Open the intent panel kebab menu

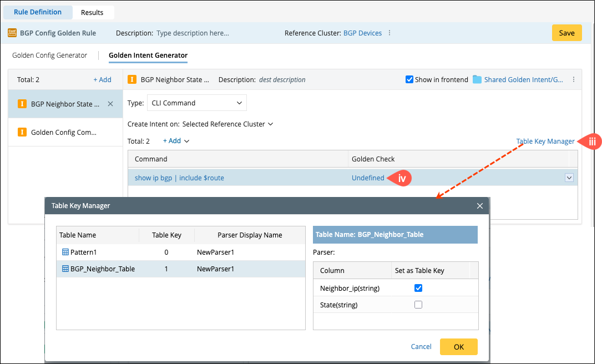pyautogui.click(x=574, y=80)
